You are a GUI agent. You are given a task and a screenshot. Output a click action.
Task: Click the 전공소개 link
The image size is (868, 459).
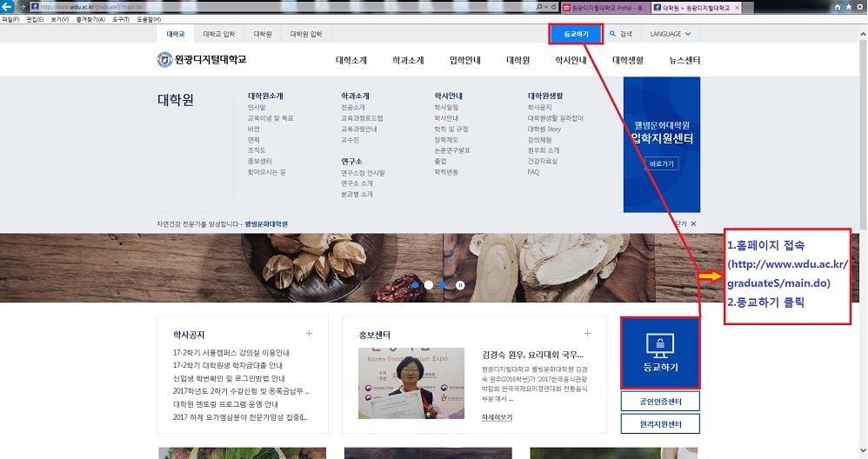(352, 107)
